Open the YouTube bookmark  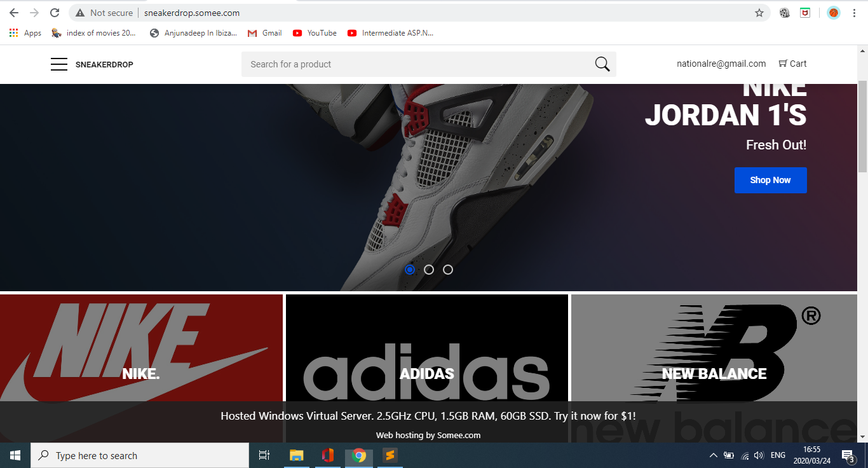coord(315,33)
